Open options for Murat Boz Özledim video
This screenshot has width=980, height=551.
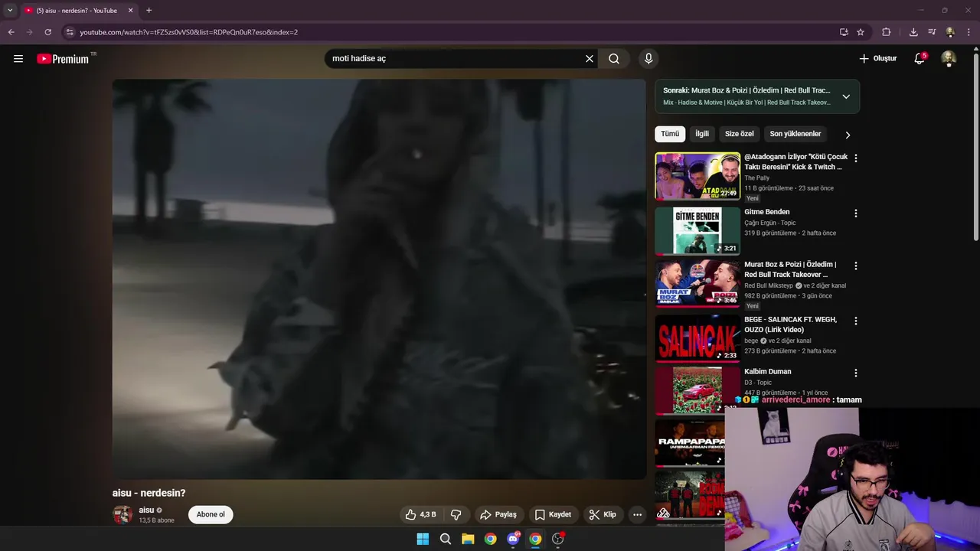856,266
